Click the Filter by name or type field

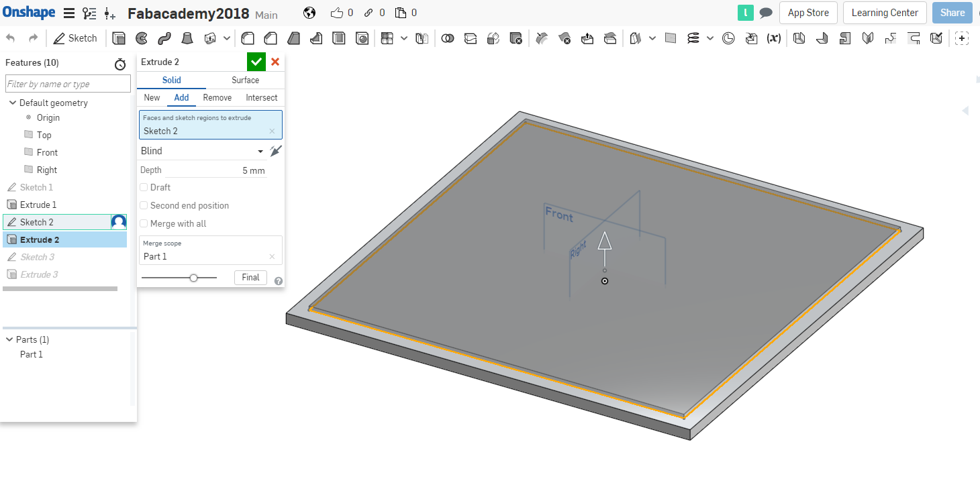point(68,84)
